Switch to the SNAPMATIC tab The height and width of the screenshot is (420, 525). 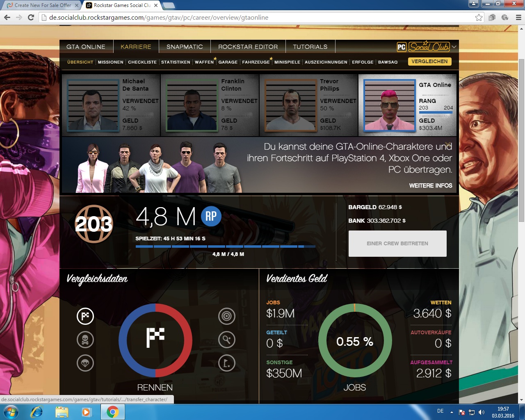click(185, 47)
